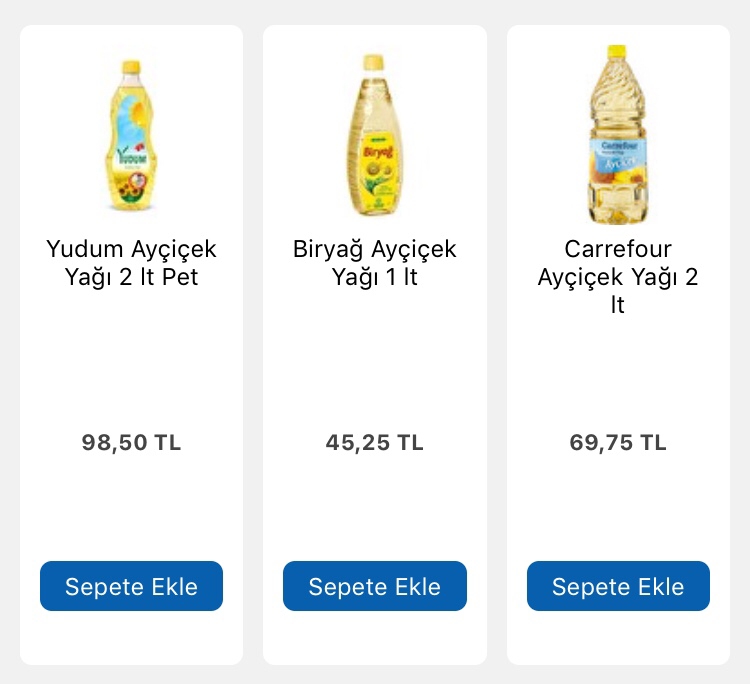
Task: Click the yellow cap of Yudum bottle
Action: (131, 67)
